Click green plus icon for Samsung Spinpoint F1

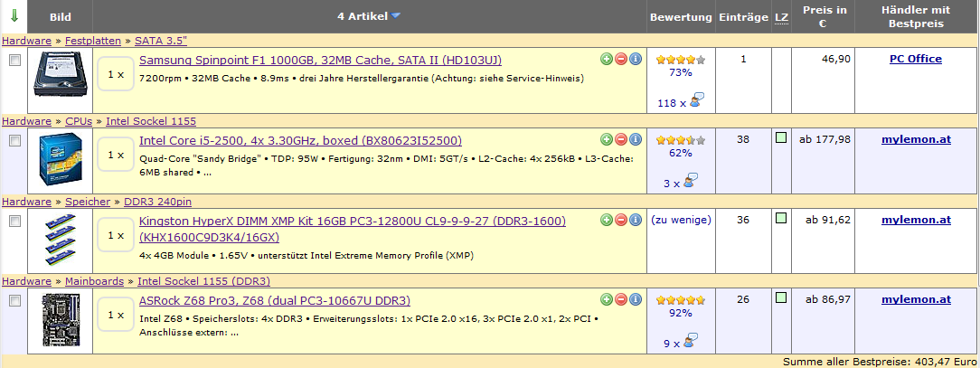[607, 60]
